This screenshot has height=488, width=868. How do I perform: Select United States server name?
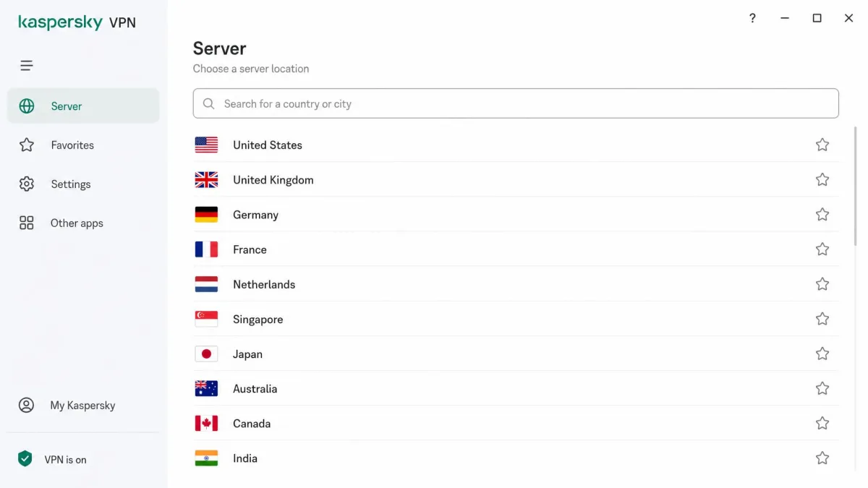pos(268,145)
